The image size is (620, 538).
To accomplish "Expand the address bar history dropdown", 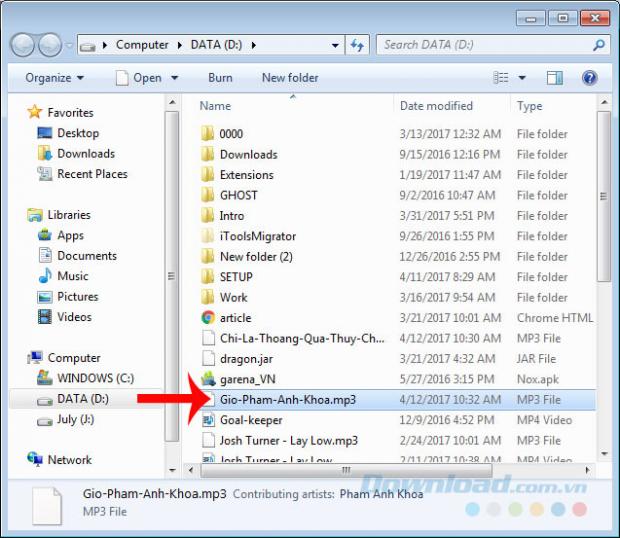I will click(x=335, y=45).
